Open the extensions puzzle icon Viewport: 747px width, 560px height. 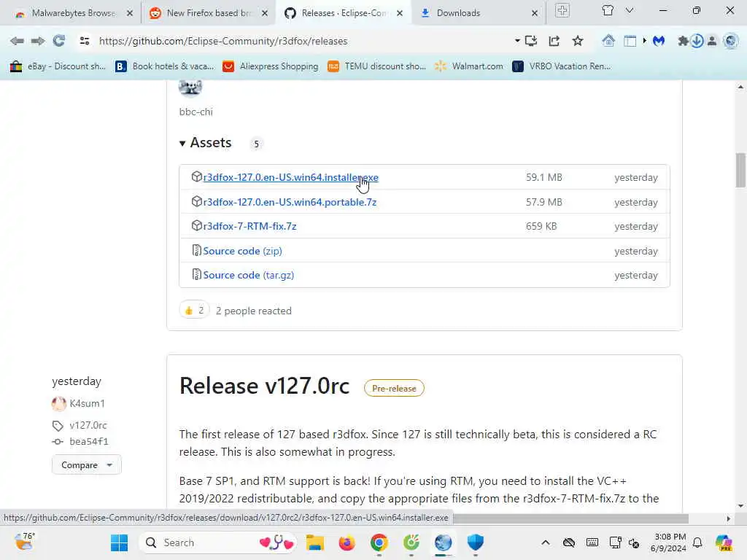coord(683,41)
